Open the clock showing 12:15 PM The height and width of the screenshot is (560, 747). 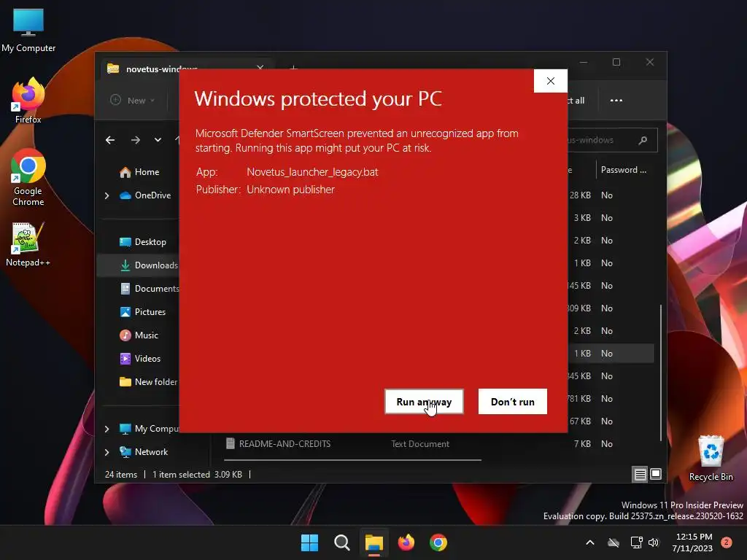coord(692,542)
